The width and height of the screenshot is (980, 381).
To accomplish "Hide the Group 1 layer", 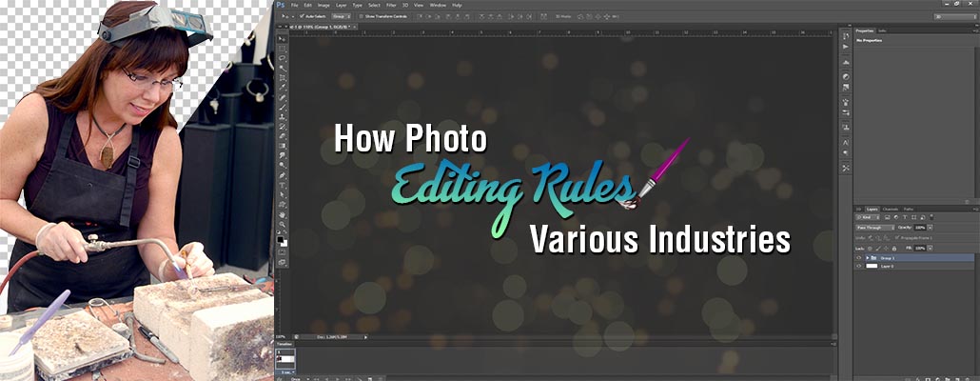I will pyautogui.click(x=859, y=258).
